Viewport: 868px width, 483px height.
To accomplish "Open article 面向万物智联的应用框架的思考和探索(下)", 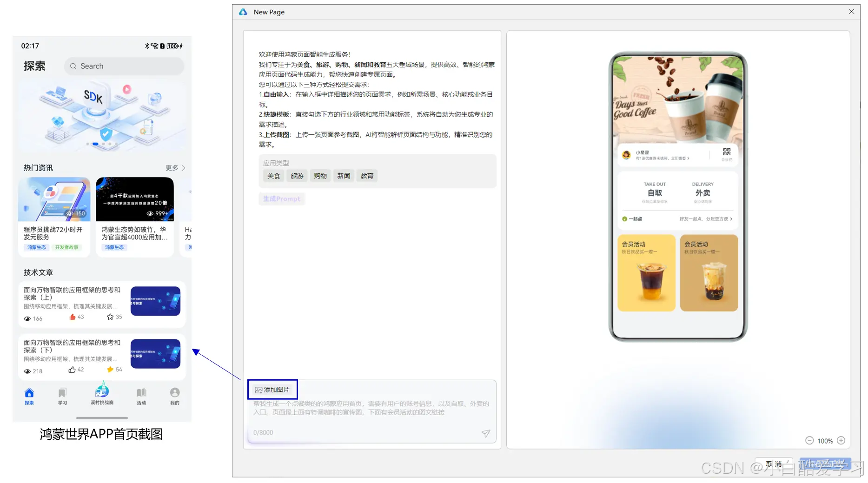I will pos(102,357).
